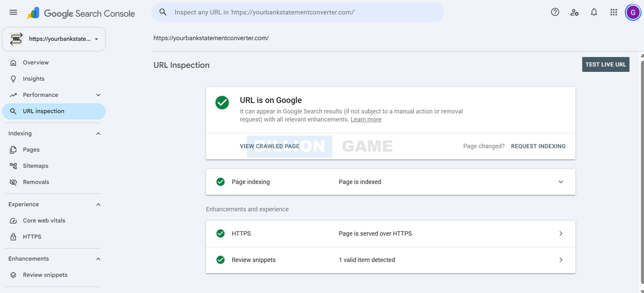Click the URL inspection search field
This screenshot has width=644, height=293.
point(297,12)
